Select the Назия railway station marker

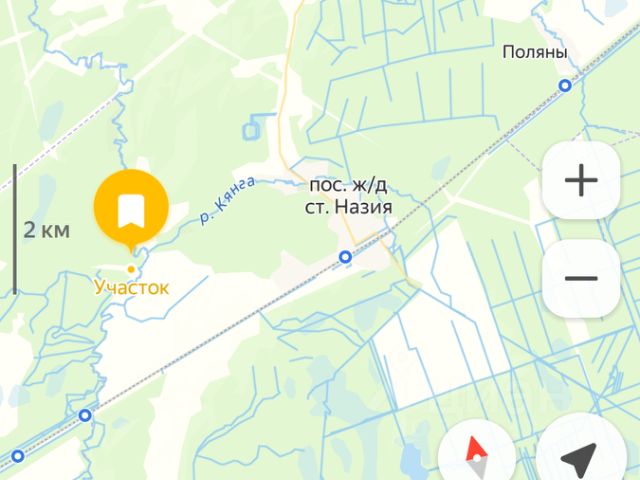pyautogui.click(x=345, y=257)
